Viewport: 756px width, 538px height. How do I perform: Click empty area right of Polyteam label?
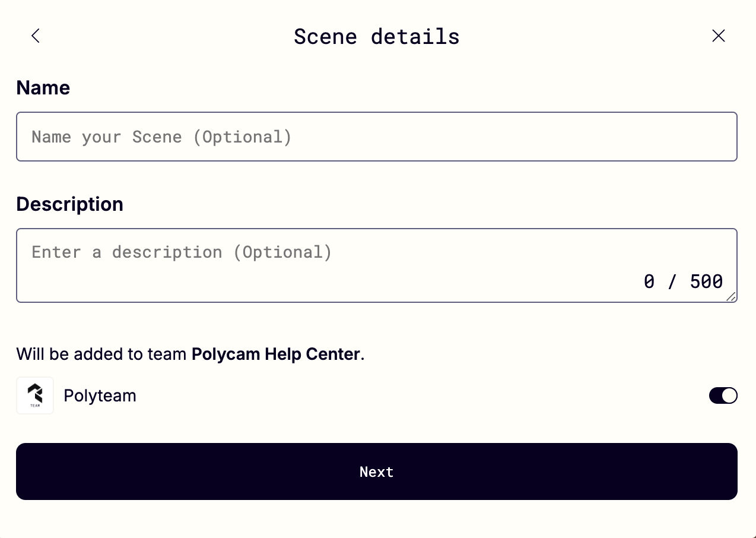pyautogui.click(x=415, y=395)
